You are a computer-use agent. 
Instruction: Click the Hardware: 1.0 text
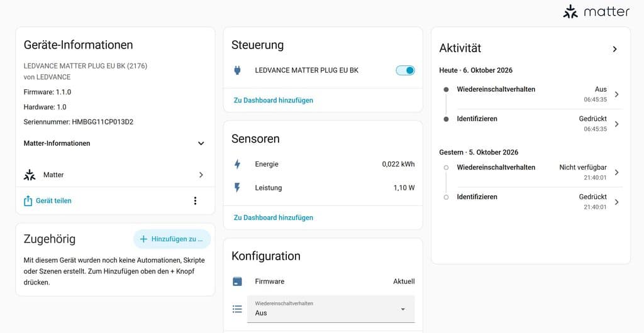(45, 107)
